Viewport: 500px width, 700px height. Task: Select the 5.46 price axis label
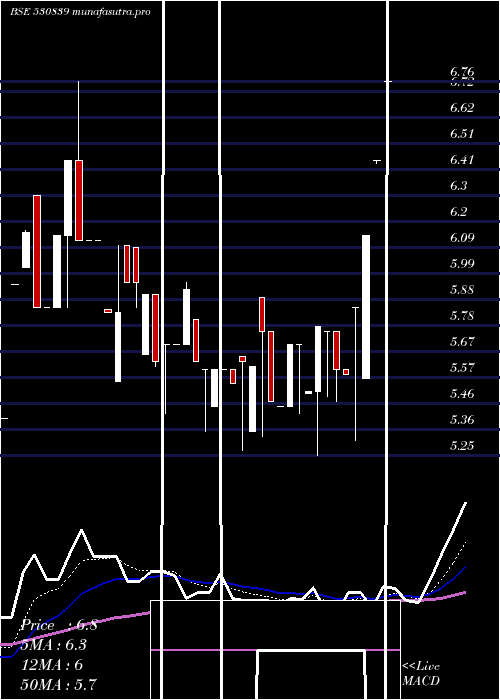click(x=462, y=393)
